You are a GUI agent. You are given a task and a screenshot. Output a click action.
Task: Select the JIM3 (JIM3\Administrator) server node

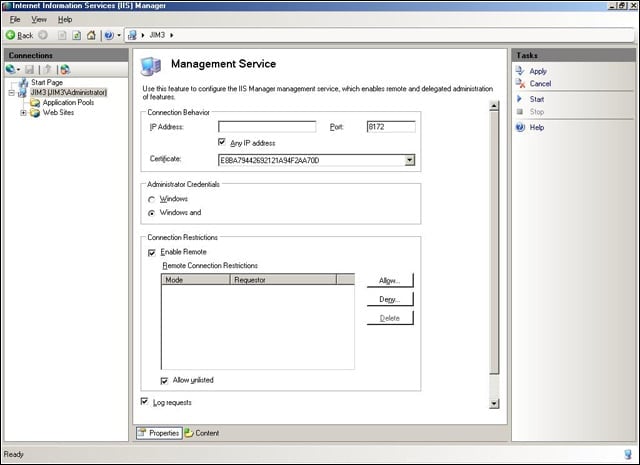69,92
